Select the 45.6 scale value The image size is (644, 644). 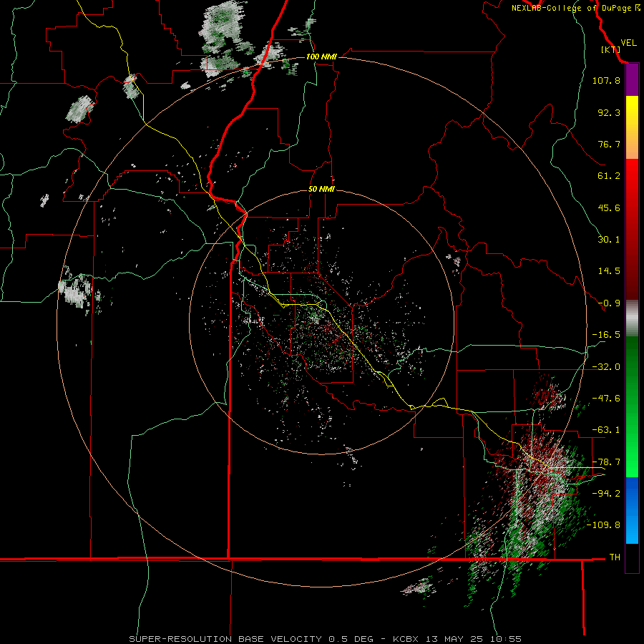609,208
